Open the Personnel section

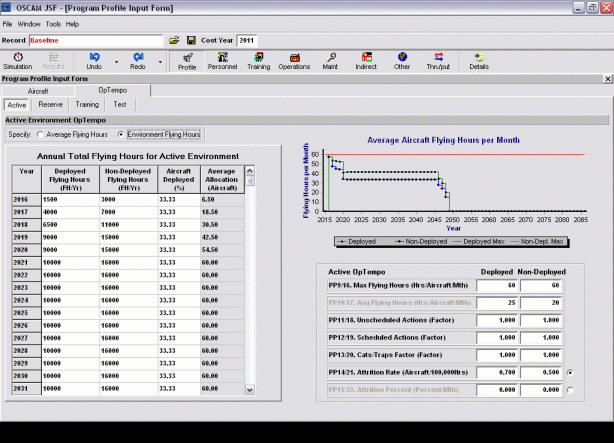(222, 61)
